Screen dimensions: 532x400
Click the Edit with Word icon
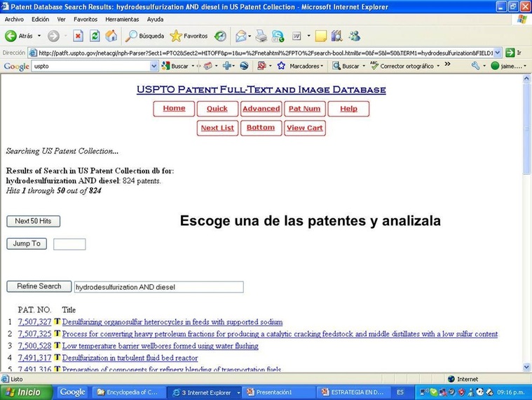(x=296, y=36)
